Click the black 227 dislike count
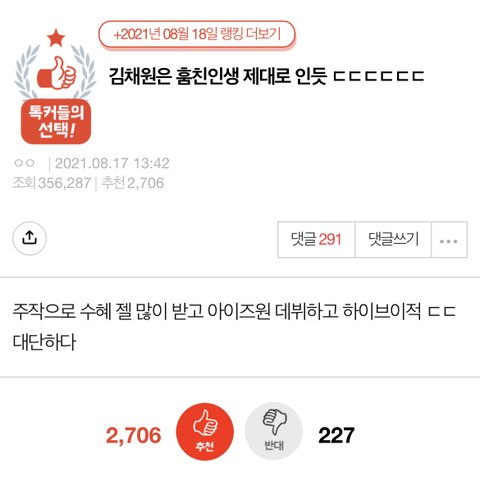This screenshot has height=486, width=480. (336, 435)
